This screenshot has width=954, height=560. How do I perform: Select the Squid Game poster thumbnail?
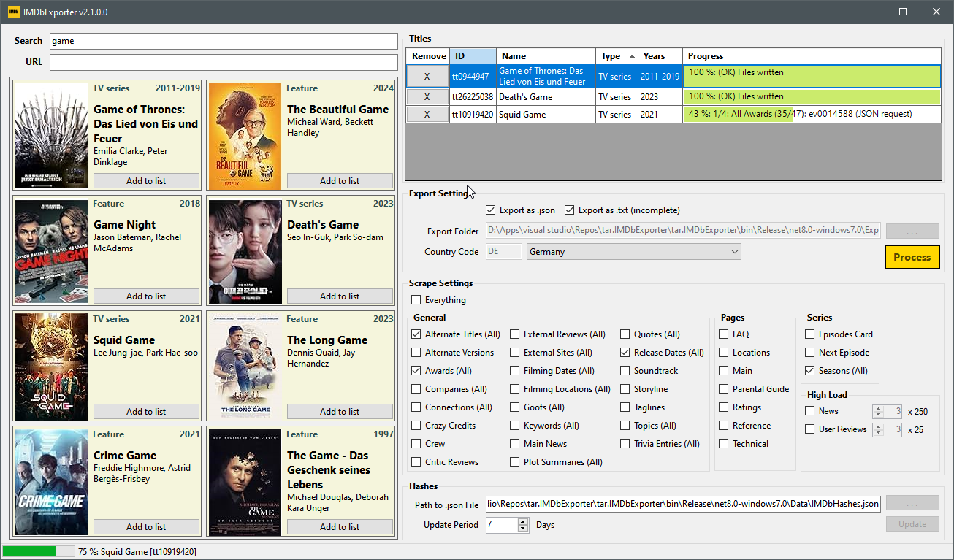click(x=51, y=366)
